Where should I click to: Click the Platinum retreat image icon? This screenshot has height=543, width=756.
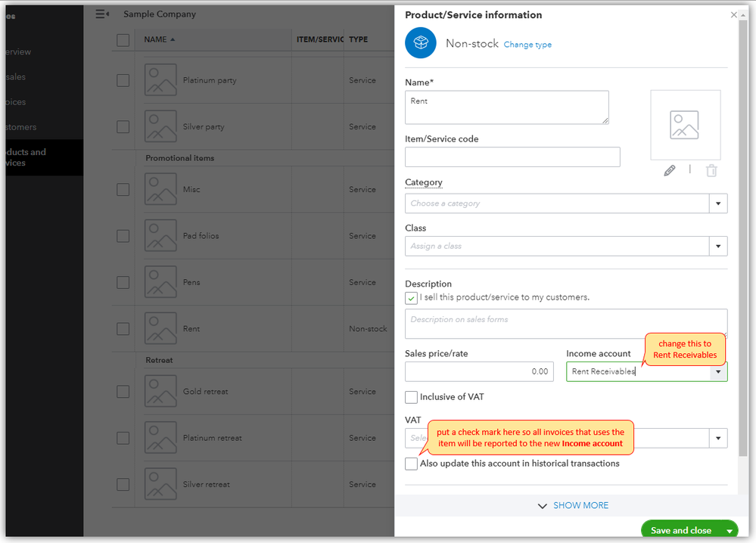[160, 437]
